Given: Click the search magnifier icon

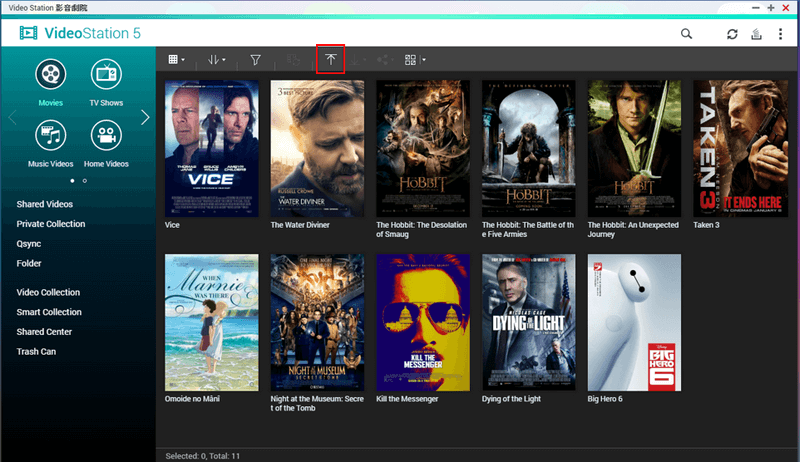Looking at the screenshot, I should [x=686, y=34].
